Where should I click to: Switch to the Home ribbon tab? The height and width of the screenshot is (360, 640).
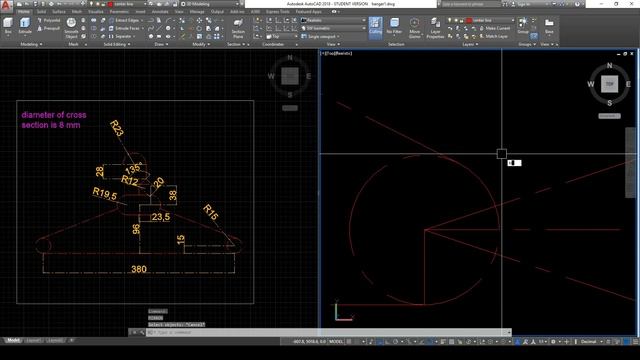24,12
